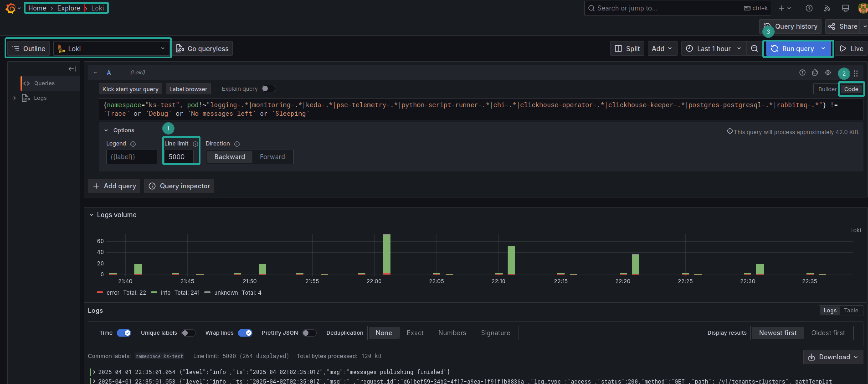Select None deduplication option
Screen dimensions: 868x384
(x=383, y=333)
